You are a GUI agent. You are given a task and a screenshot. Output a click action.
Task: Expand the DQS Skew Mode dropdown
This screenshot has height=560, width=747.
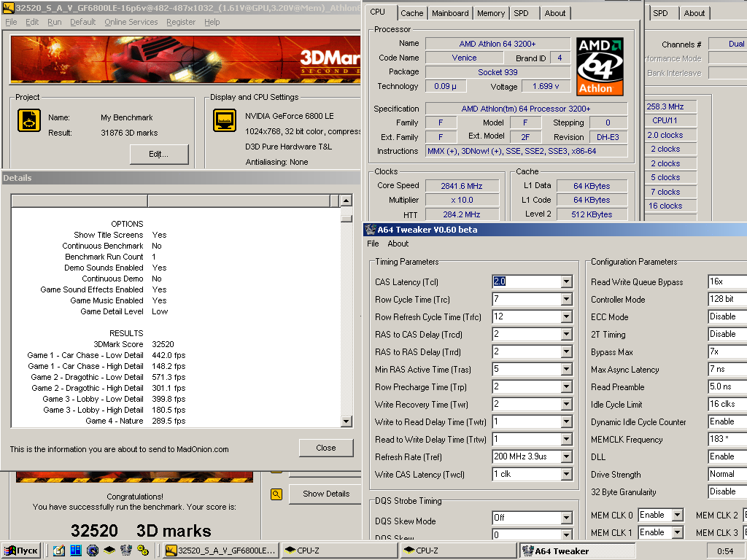566,518
